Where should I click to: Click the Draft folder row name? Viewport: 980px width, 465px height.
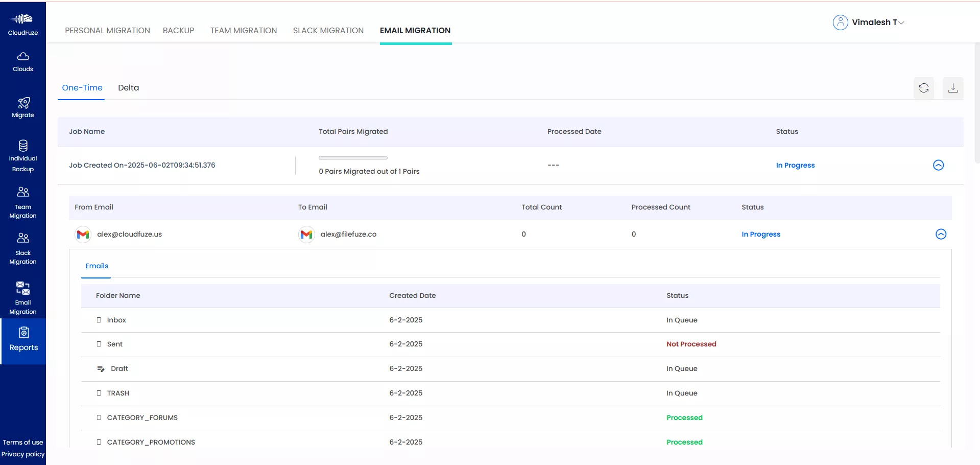119,368
